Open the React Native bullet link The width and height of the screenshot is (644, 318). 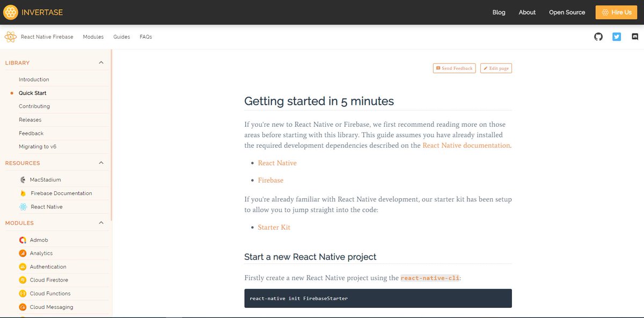click(x=277, y=163)
